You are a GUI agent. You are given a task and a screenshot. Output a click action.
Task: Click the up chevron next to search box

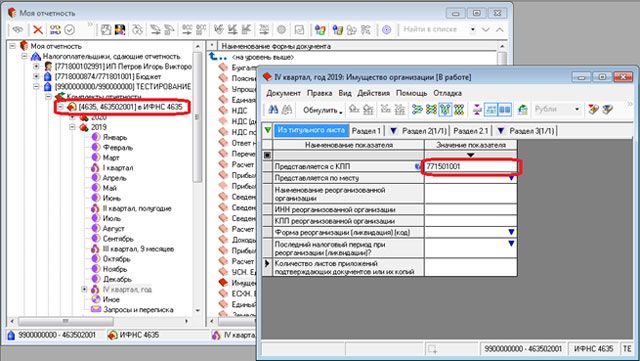click(500, 29)
